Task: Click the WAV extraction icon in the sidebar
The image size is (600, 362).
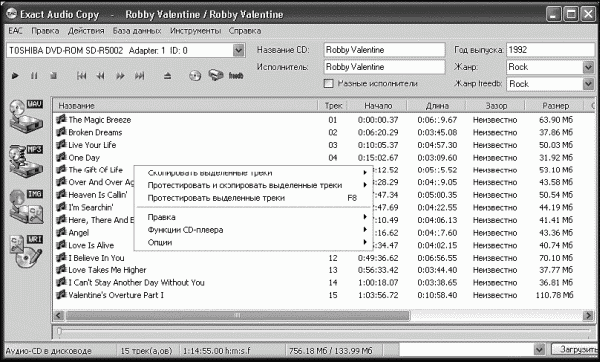Action: tap(26, 116)
